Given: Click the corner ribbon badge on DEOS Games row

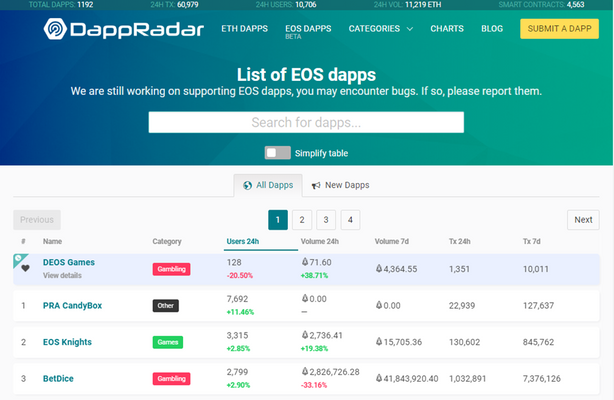Looking at the screenshot, I should point(19,259).
